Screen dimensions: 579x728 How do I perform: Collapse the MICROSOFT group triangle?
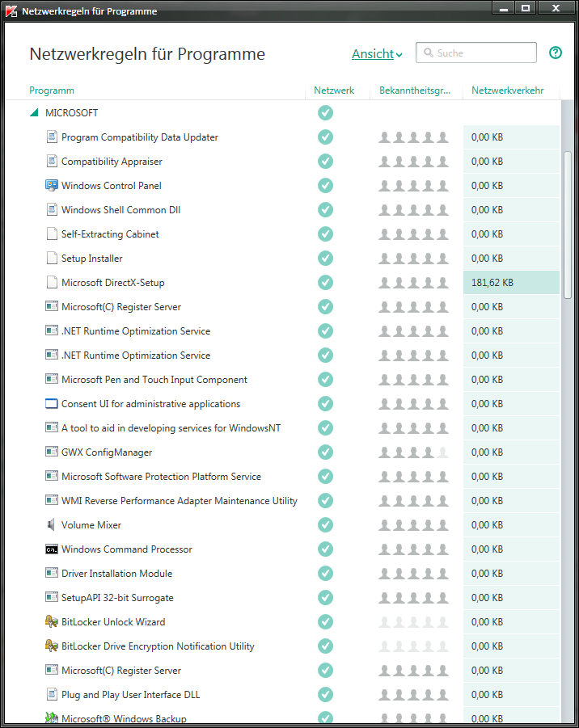(34, 112)
